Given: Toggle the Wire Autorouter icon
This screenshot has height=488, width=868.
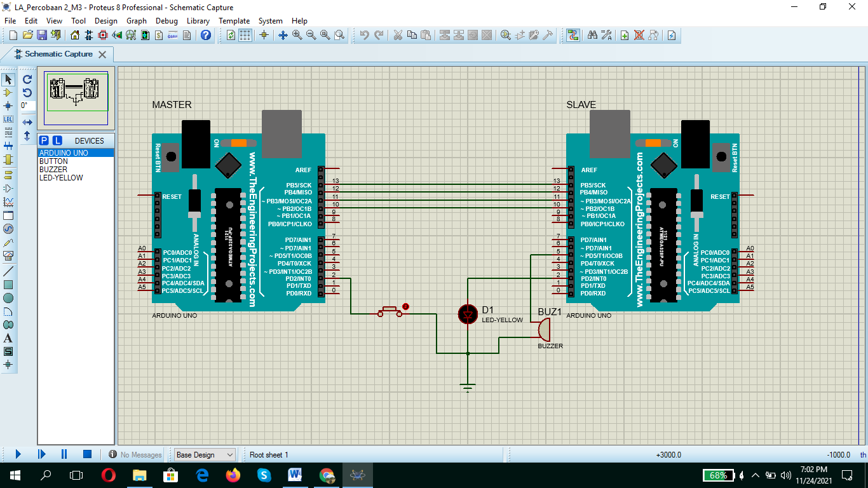Looking at the screenshot, I should click(x=573, y=35).
